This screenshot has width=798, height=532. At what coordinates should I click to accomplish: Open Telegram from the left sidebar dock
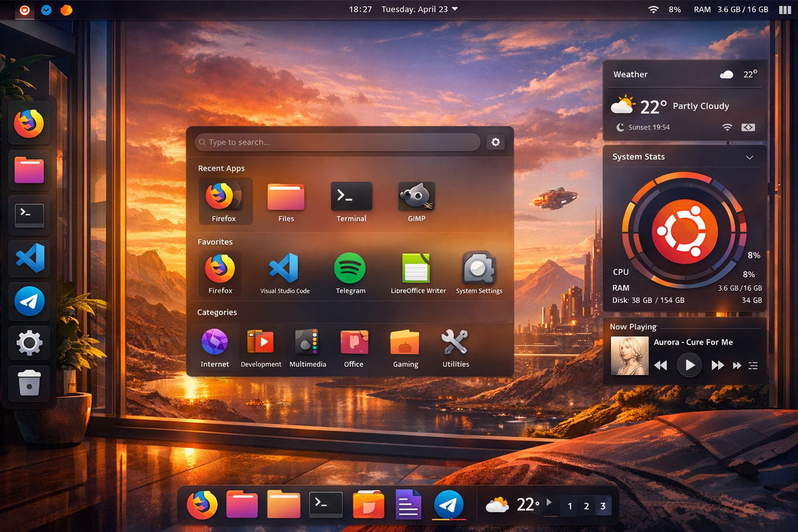[x=29, y=301]
